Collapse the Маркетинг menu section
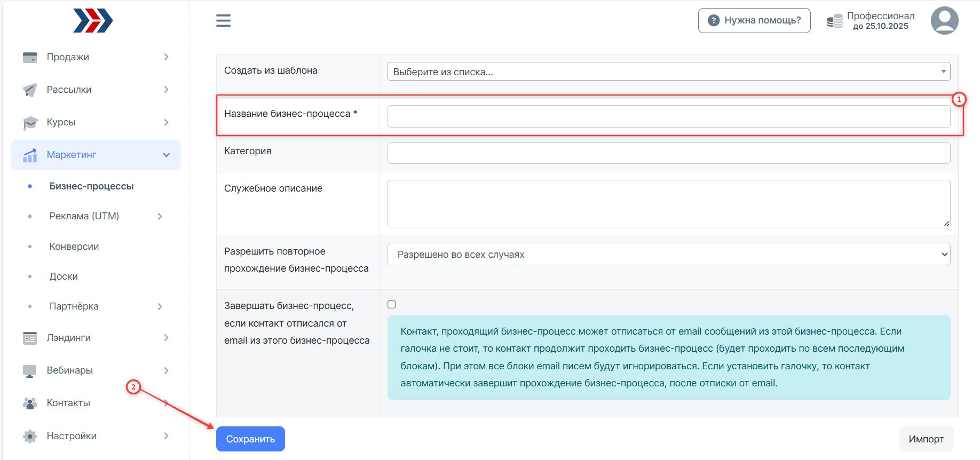 pos(166,155)
